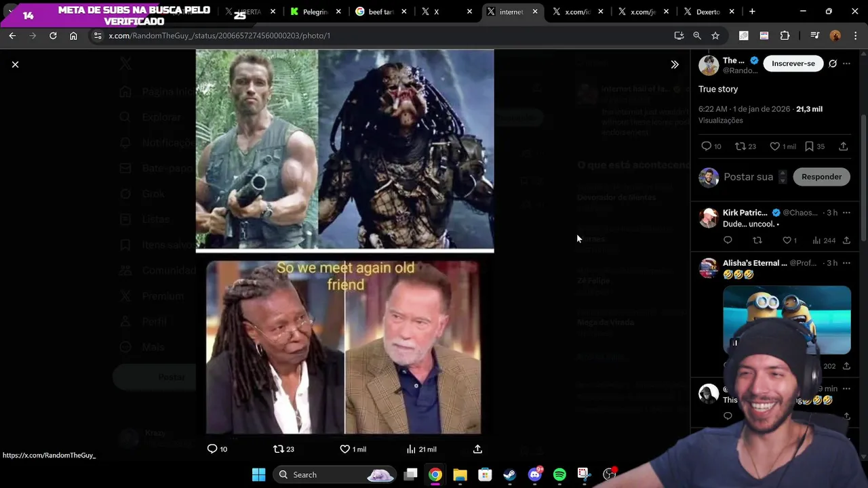Close the photo viewer with the X icon
Image resolution: width=868 pixels, height=488 pixels.
click(x=15, y=64)
